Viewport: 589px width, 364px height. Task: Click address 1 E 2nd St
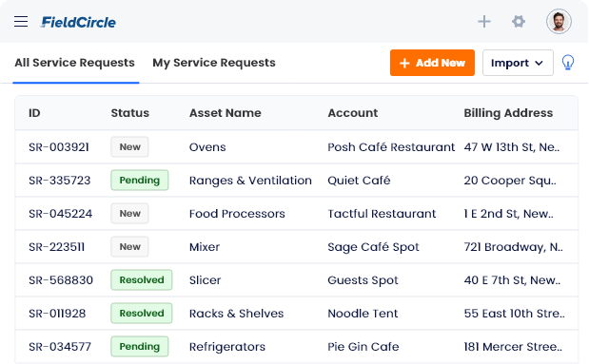pyautogui.click(x=509, y=214)
